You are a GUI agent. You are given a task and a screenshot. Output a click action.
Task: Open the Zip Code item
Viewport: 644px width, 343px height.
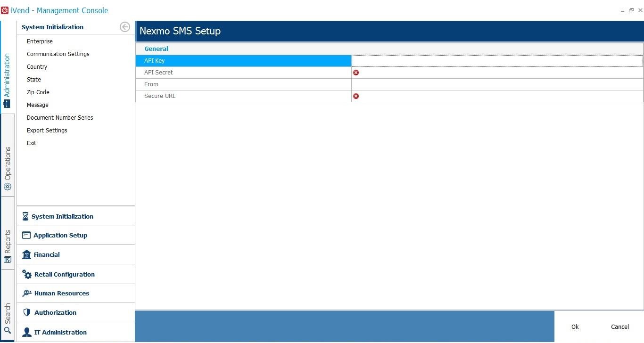(x=38, y=92)
